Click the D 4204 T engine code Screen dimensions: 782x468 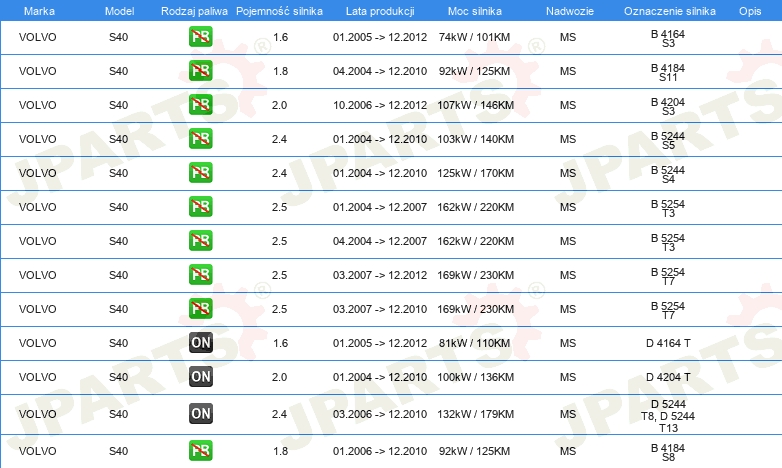pyautogui.click(x=668, y=377)
